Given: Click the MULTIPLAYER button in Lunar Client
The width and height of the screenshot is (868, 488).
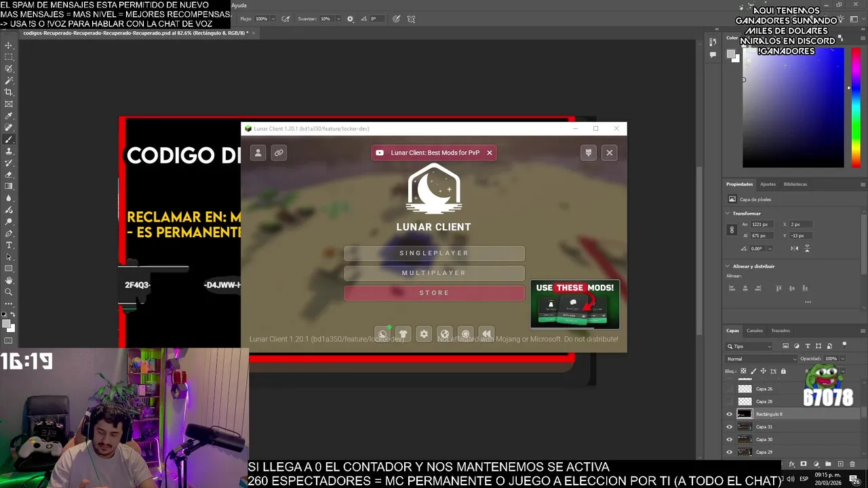Looking at the screenshot, I should coord(434,273).
